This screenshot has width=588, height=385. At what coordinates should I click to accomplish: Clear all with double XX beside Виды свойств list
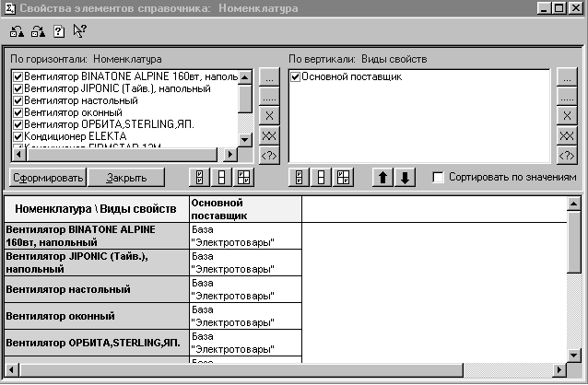pos(567,135)
